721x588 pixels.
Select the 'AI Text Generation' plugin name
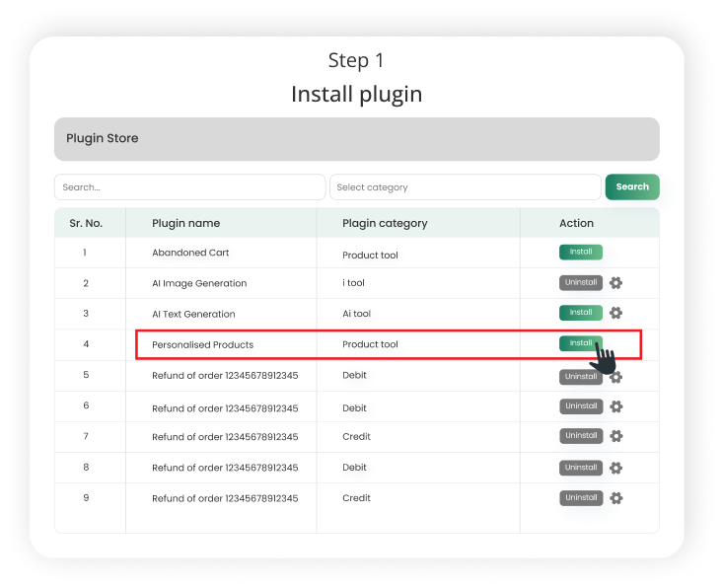(x=193, y=315)
